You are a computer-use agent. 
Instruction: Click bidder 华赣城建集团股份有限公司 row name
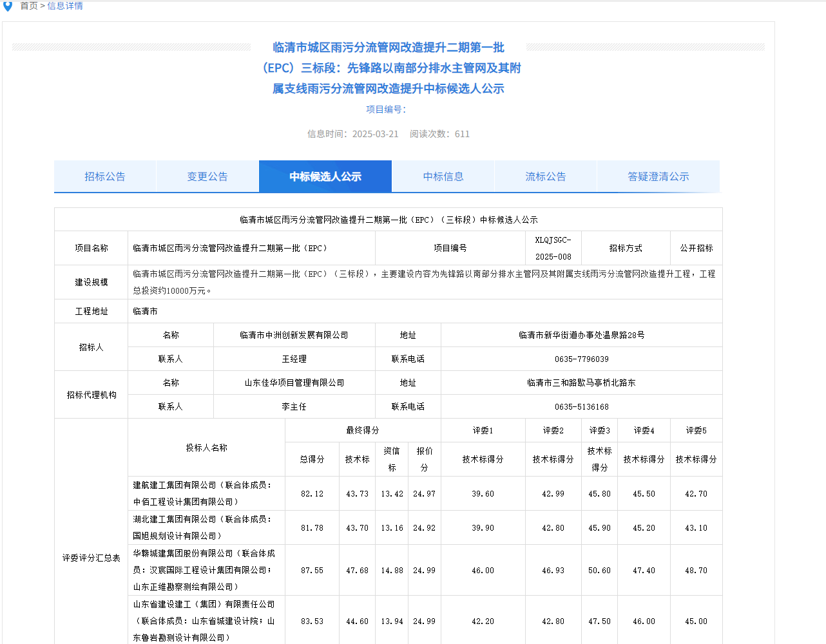pyautogui.click(x=207, y=570)
